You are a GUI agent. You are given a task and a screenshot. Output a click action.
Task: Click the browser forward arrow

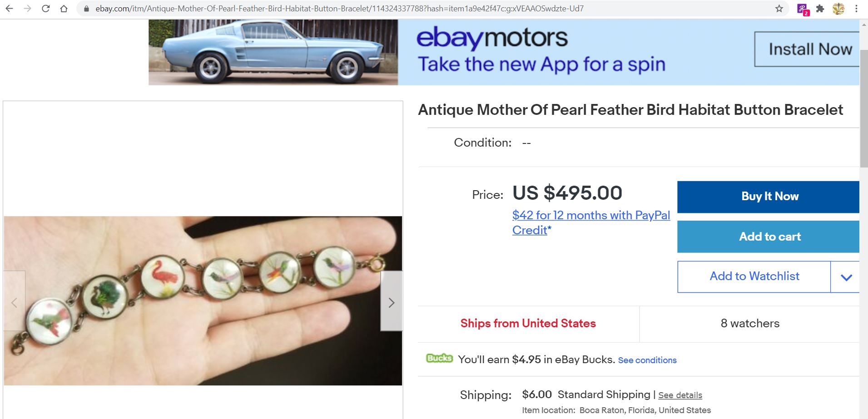click(x=27, y=9)
